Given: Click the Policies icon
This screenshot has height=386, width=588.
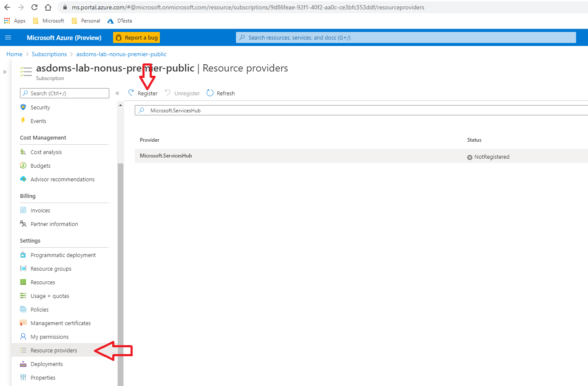Looking at the screenshot, I should pos(23,309).
